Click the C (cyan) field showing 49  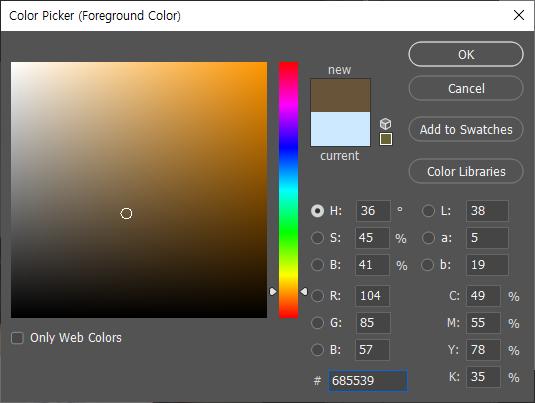[483, 296]
